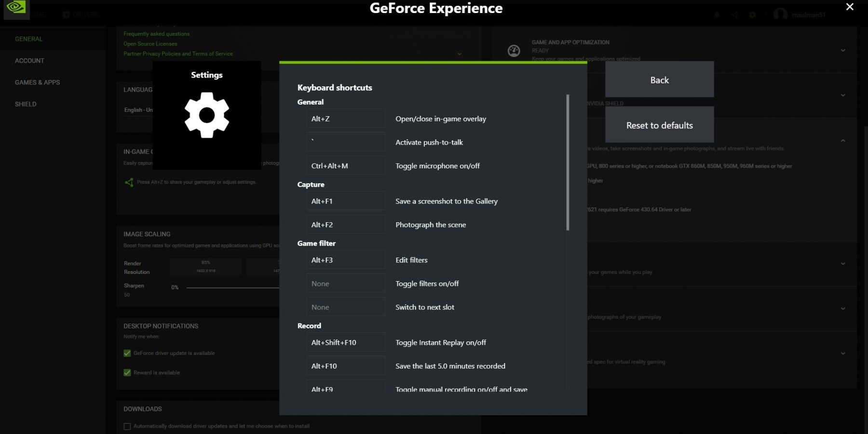The height and width of the screenshot is (434, 868).
Task: Edit the Ctrl+Alt+M microphone shortcut field
Action: point(346,166)
